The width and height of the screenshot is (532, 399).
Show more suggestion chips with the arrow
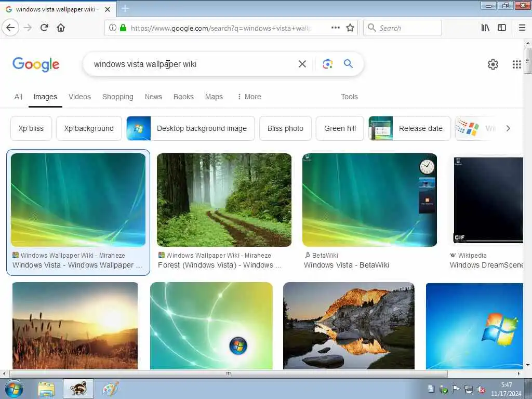pos(508,128)
